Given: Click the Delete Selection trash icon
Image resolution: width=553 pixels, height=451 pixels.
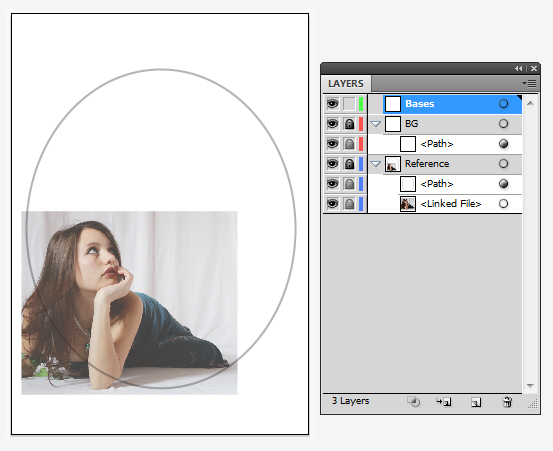Looking at the screenshot, I should [x=507, y=402].
